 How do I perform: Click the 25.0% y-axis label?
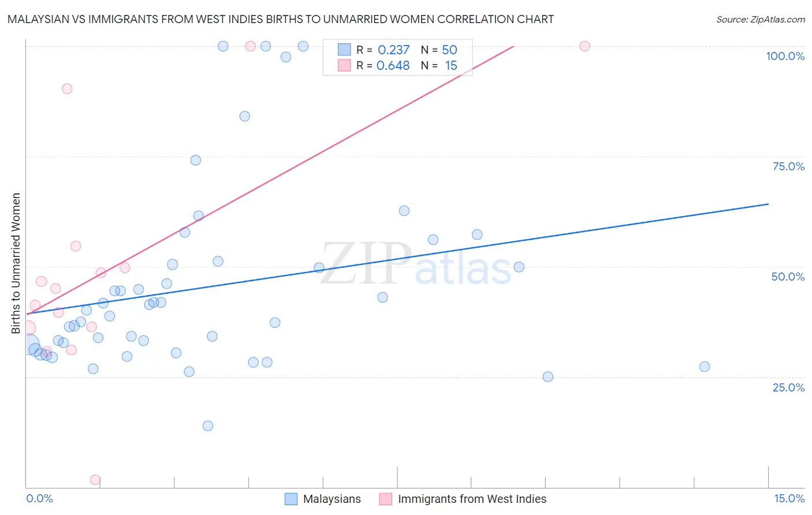coord(788,387)
